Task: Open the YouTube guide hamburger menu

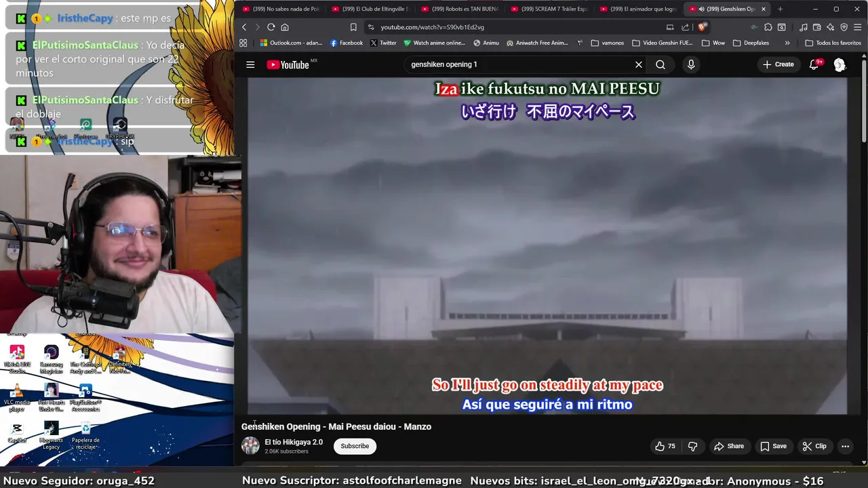Action: click(250, 64)
